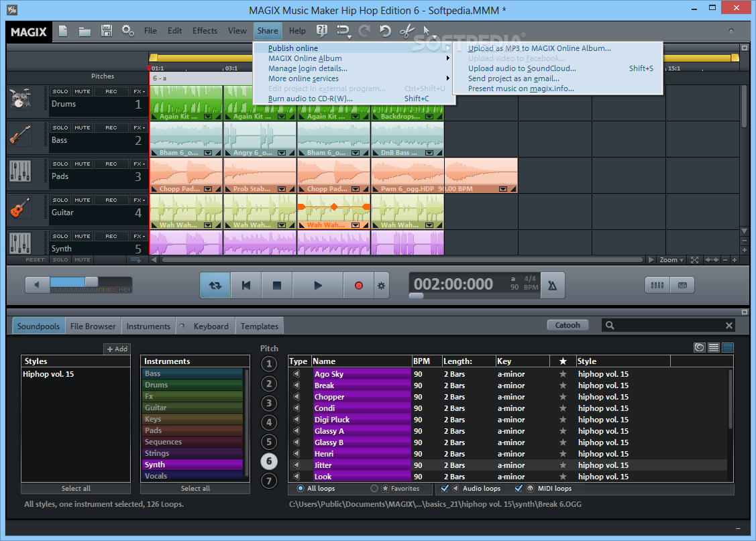Click the Synth track fader icon
This screenshot has width=756, height=541.
tap(20, 243)
